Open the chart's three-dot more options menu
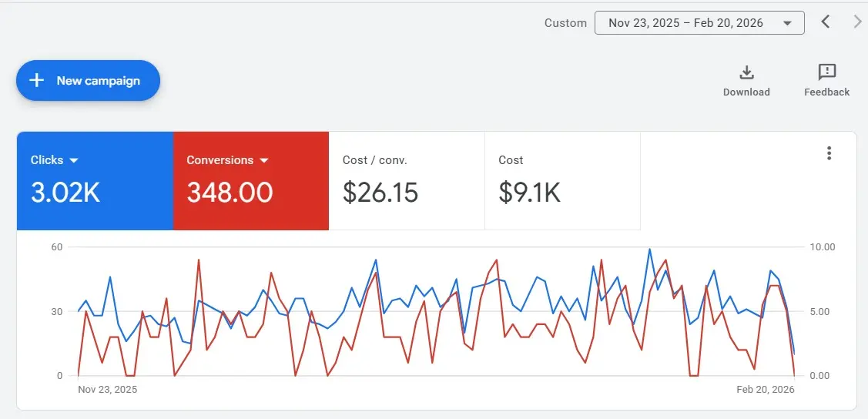Screen dimensions: 868x419 pos(829,153)
